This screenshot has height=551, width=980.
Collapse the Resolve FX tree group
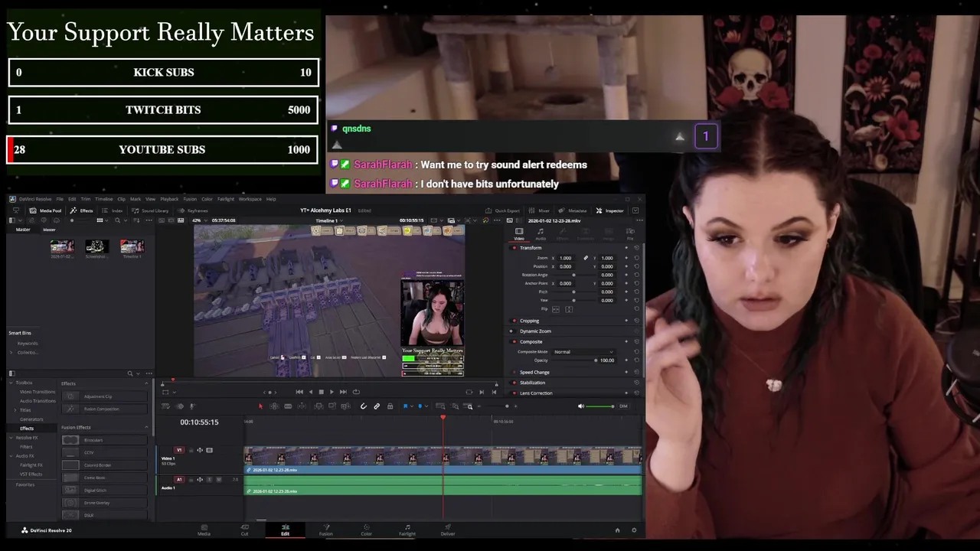tap(11, 438)
